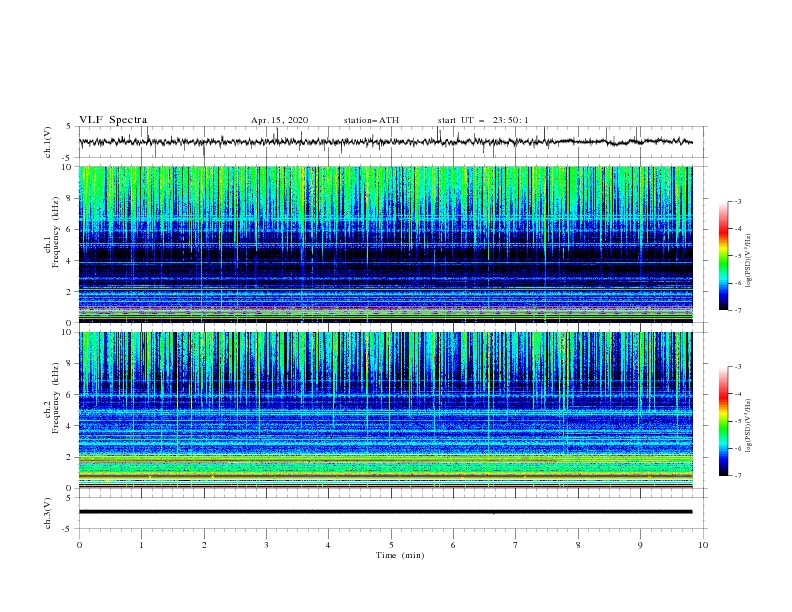Click the ch.2 colorbar "log(PSD)(V²/Hz)" label
The height and width of the screenshot is (612, 792).
748,426
